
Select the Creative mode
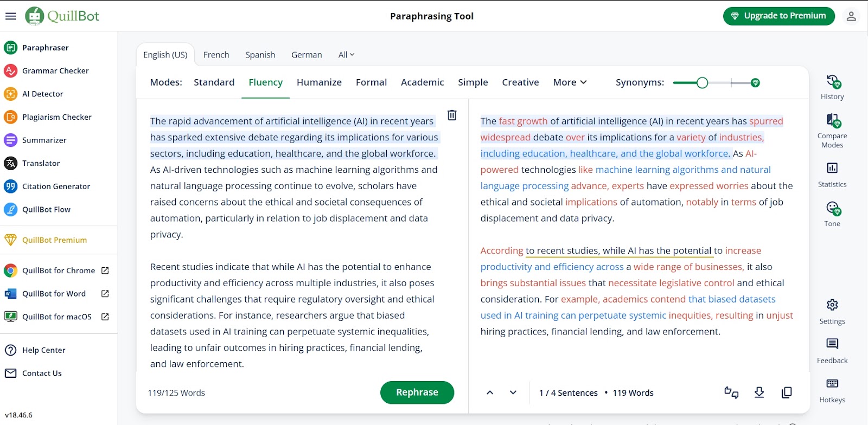pos(520,82)
